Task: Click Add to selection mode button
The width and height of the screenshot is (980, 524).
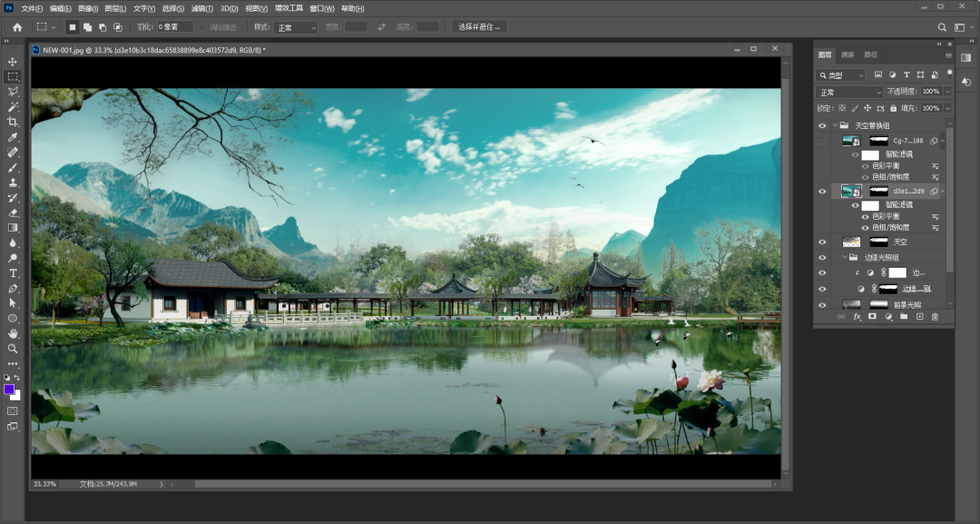Action: tap(87, 27)
